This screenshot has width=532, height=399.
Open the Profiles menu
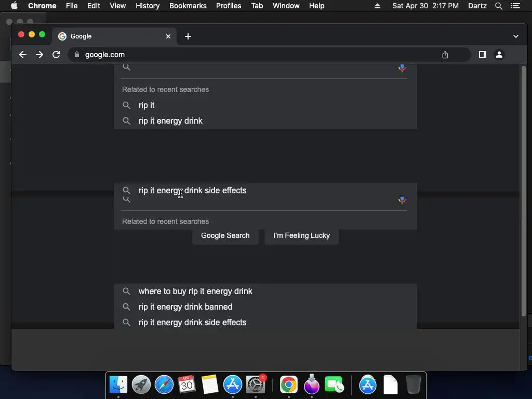pos(229,6)
